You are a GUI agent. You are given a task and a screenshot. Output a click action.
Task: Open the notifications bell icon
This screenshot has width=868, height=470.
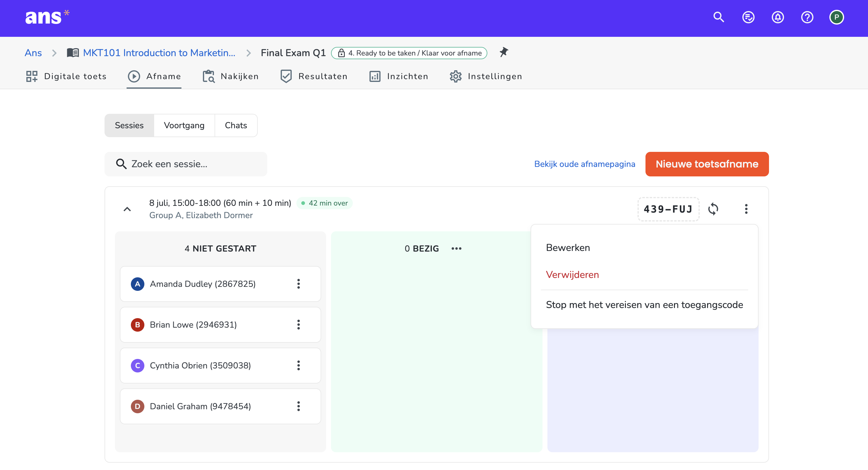tap(777, 17)
